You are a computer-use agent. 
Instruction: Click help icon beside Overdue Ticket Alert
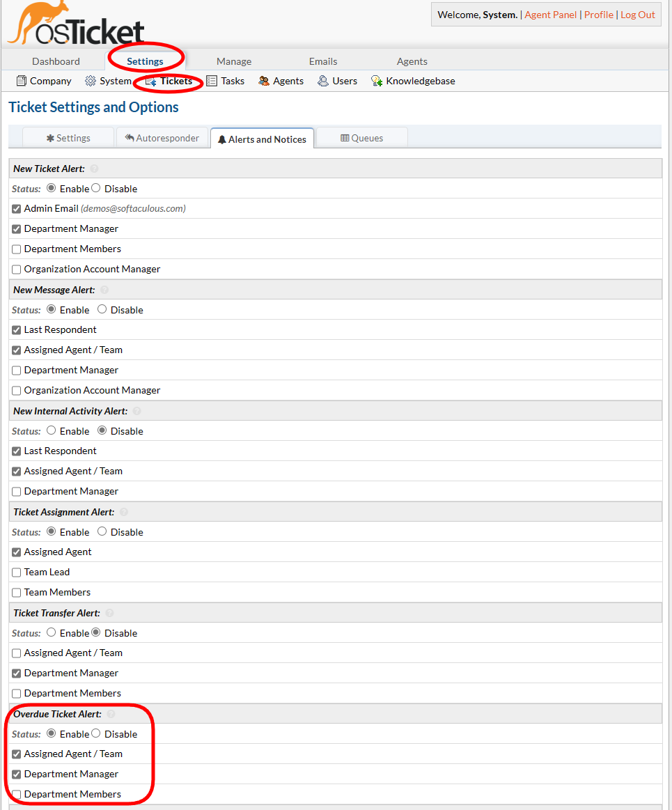point(111,714)
